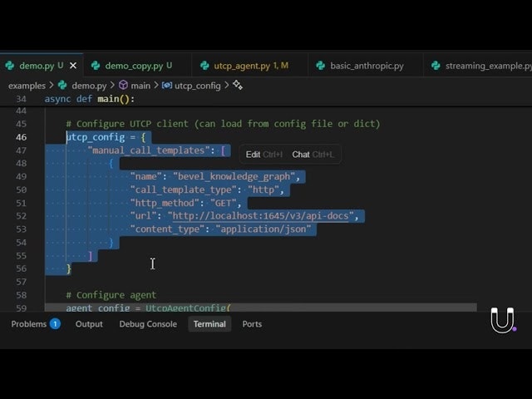532x399 pixels.
Task: Click the "call_template_type" key text
Action: pyautogui.click(x=183, y=190)
